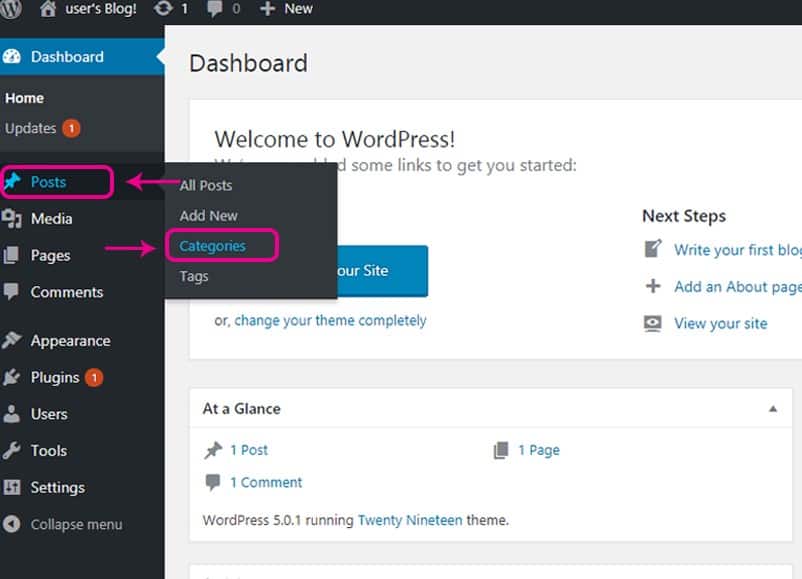Viewport: 802px width, 579px height.
Task: Open the Pages section
Action: [x=51, y=256]
